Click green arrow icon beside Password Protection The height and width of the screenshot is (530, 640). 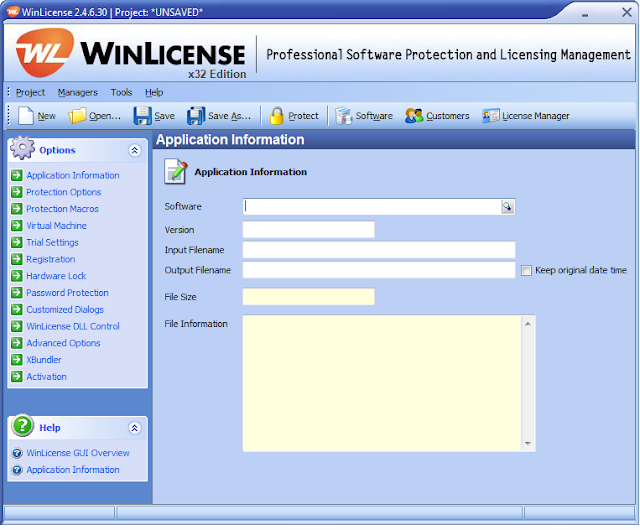[17, 292]
